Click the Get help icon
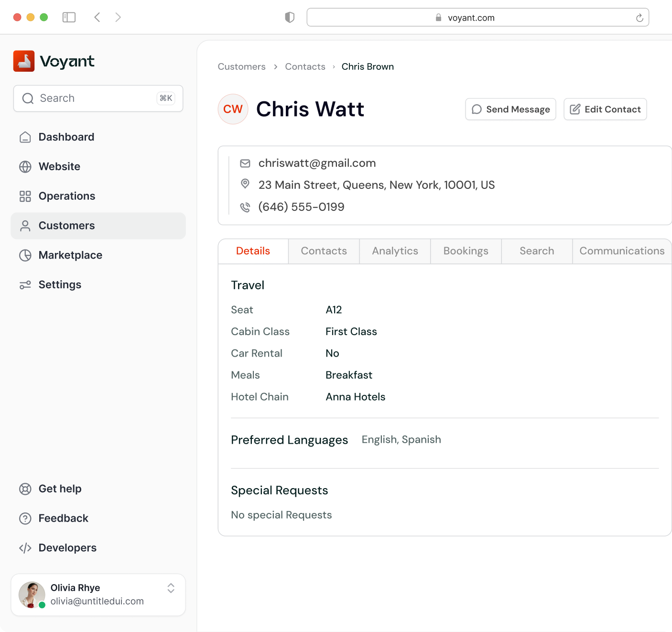672x632 pixels. coord(25,489)
